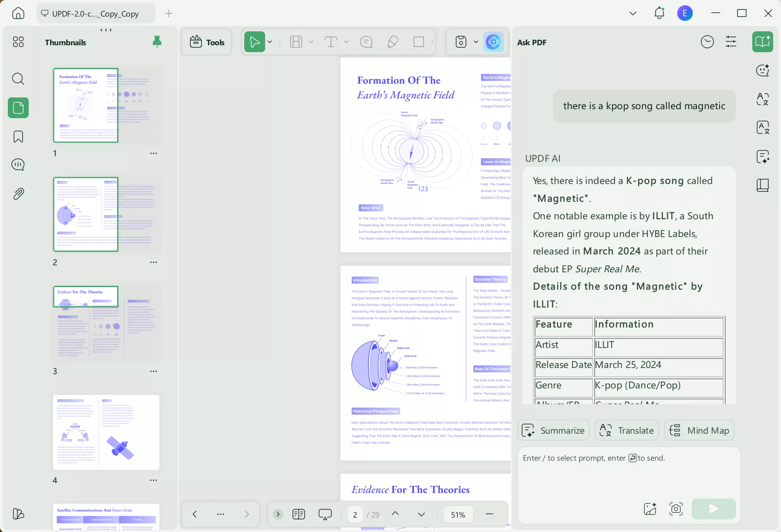Open the Search panel icon
This screenshot has height=532, width=781.
[x=18, y=79]
